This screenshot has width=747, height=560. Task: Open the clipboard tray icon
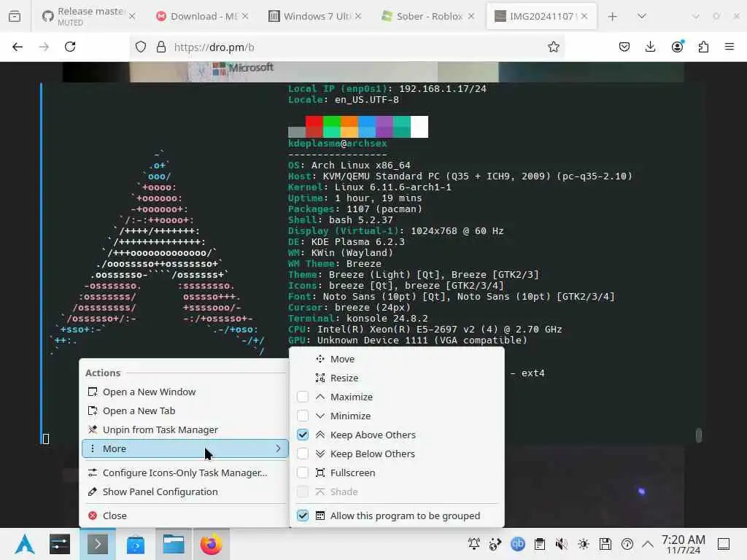(540, 544)
